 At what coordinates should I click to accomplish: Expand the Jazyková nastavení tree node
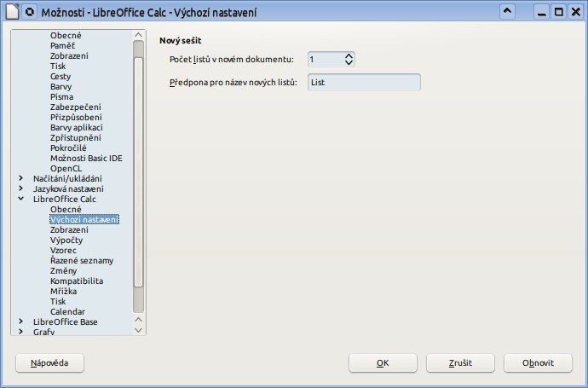pyautogui.click(x=21, y=188)
